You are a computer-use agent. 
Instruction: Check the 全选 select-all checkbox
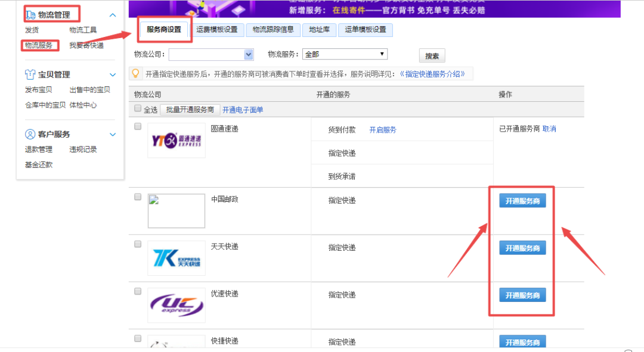pos(138,109)
